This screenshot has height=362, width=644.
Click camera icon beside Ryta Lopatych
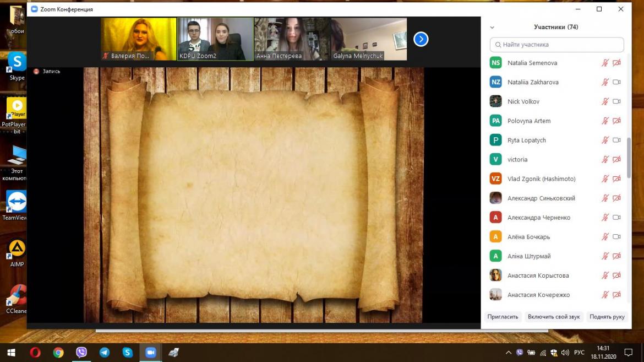pos(616,140)
